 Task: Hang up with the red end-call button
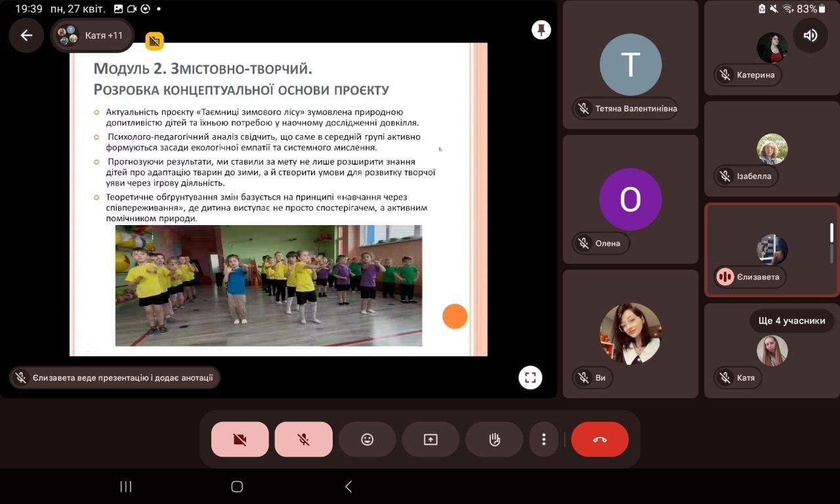(600, 440)
